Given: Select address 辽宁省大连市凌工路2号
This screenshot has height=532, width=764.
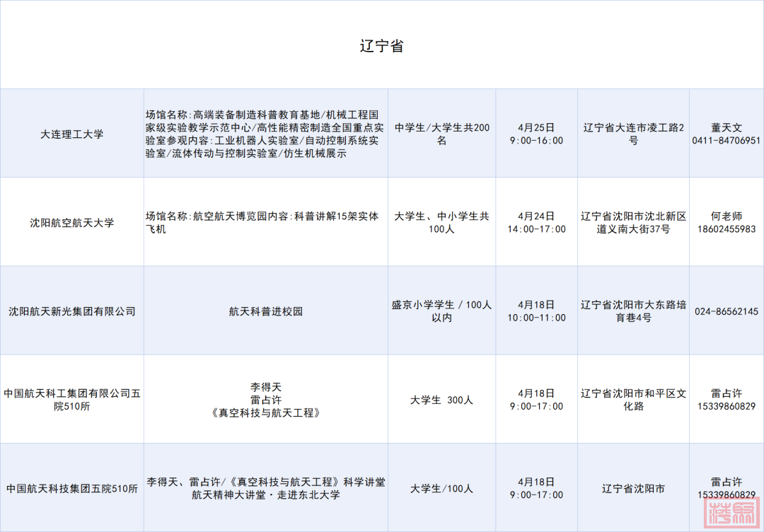Looking at the screenshot, I should 633,134.
